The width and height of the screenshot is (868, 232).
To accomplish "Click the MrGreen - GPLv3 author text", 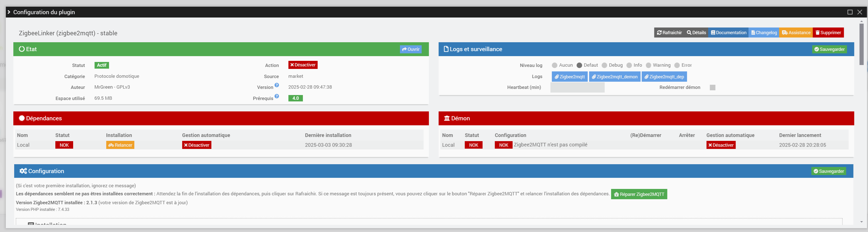I will (x=112, y=87).
